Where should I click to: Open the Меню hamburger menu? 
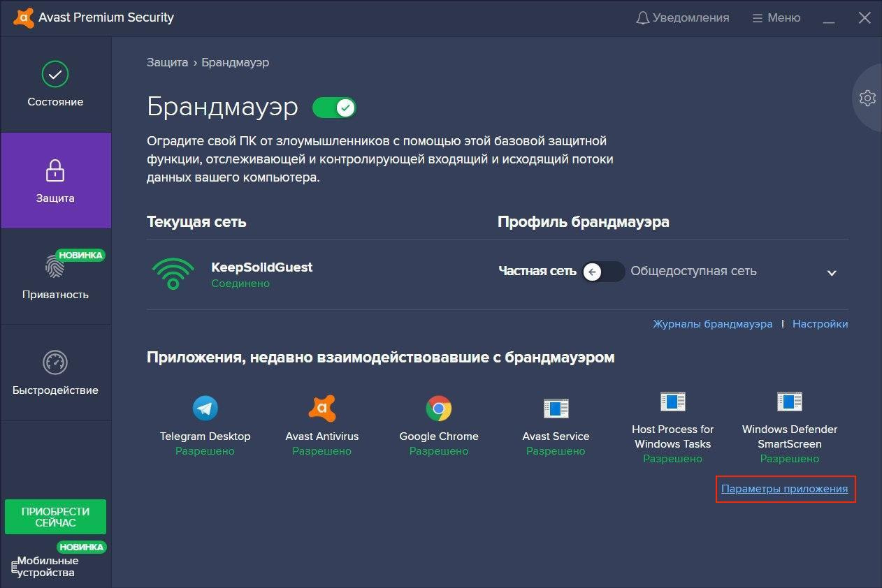776,18
